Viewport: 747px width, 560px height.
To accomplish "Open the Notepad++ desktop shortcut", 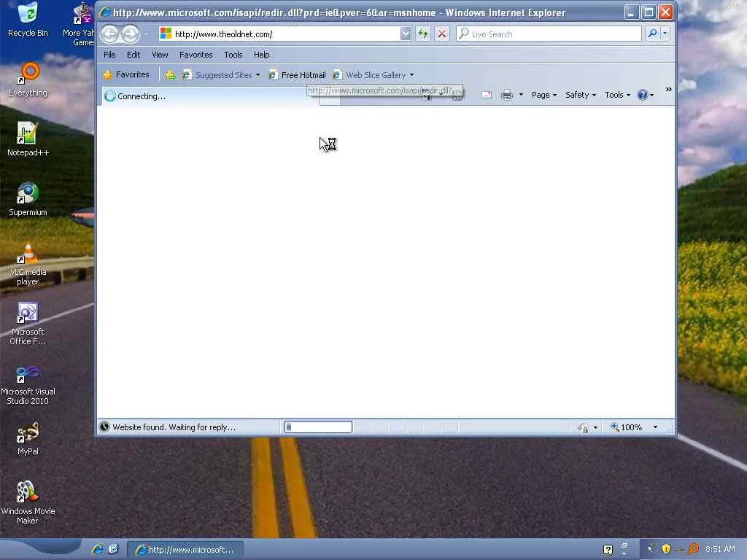I will (x=28, y=139).
